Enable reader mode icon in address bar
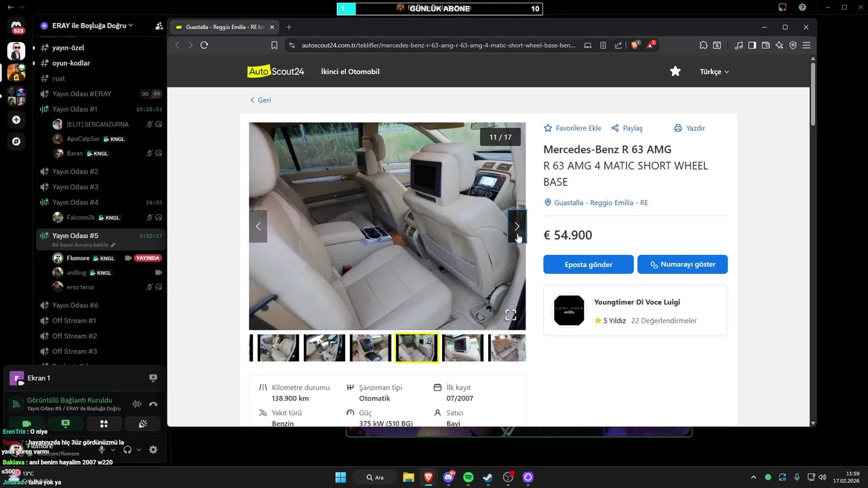This screenshot has height=488, width=868. [603, 45]
